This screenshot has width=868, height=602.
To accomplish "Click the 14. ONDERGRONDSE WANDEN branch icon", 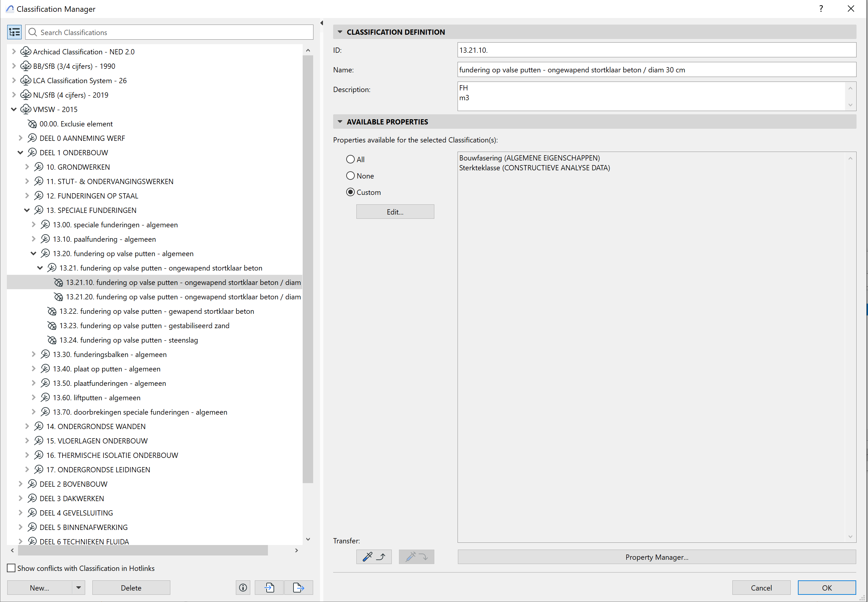I will click(38, 426).
